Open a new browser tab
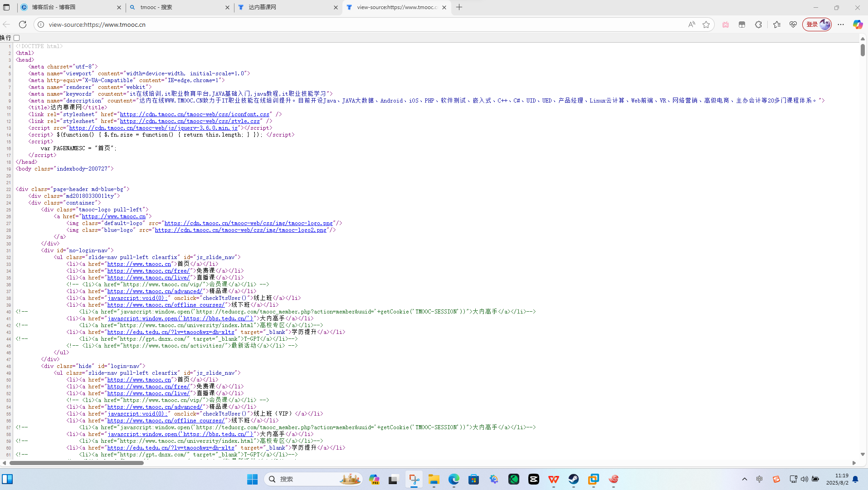Viewport: 868px width, 490px height. coord(459,7)
